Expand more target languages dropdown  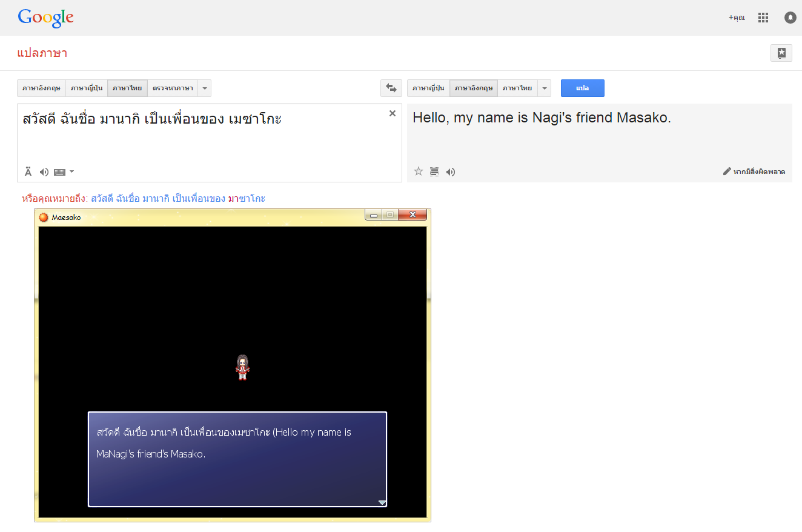[x=544, y=88]
